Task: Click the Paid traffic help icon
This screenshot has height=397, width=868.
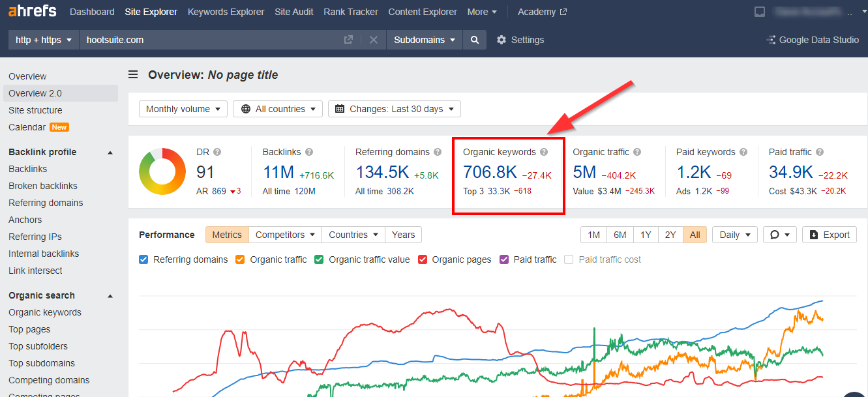Action: click(820, 152)
